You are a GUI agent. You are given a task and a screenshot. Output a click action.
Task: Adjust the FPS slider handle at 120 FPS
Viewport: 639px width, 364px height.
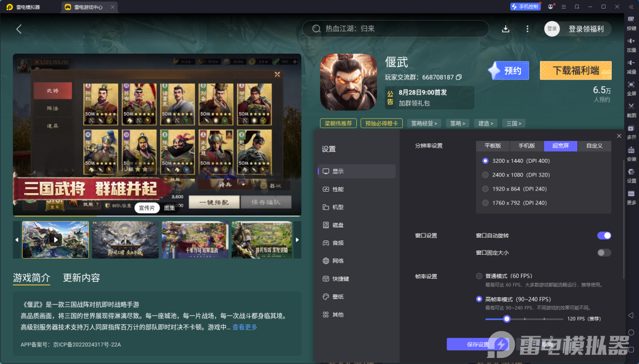click(x=507, y=319)
